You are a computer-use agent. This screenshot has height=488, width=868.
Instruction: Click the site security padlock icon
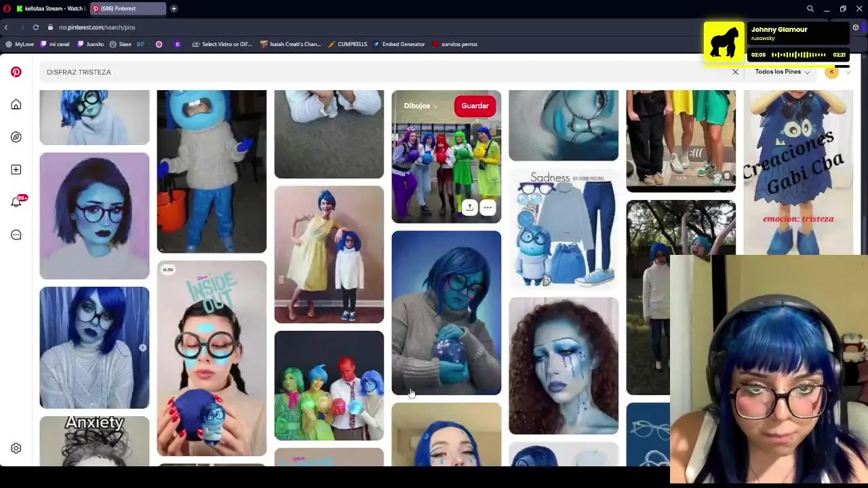[x=50, y=27]
